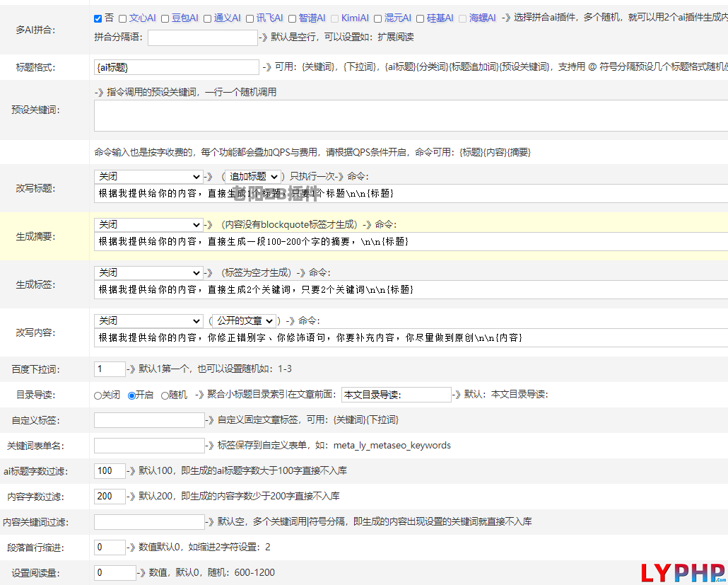Choose 随机 radio for 目录导读
728x585 pixels.
tap(165, 395)
